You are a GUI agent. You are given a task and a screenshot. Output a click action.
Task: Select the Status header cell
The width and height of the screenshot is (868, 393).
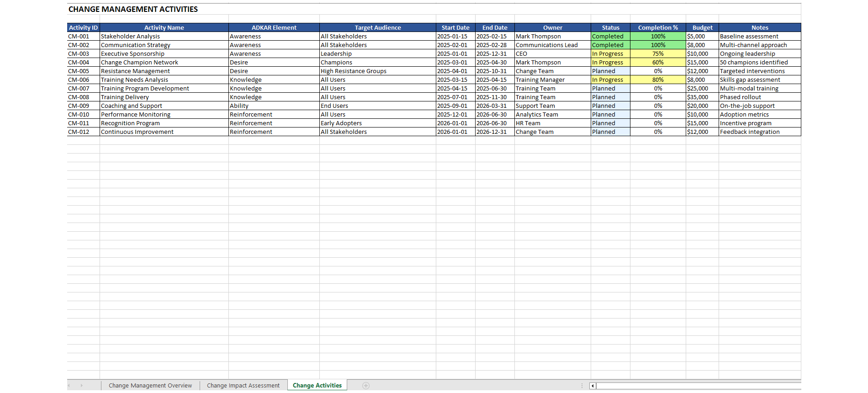coord(611,28)
